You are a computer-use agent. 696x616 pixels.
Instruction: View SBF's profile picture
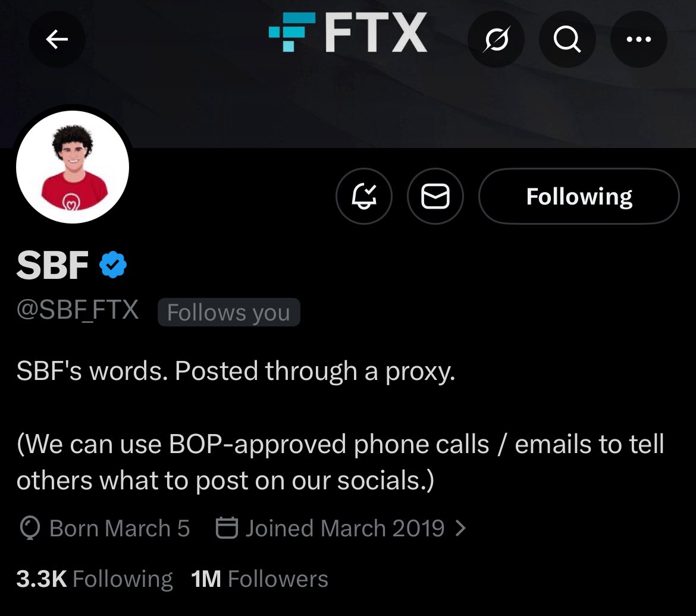(73, 166)
